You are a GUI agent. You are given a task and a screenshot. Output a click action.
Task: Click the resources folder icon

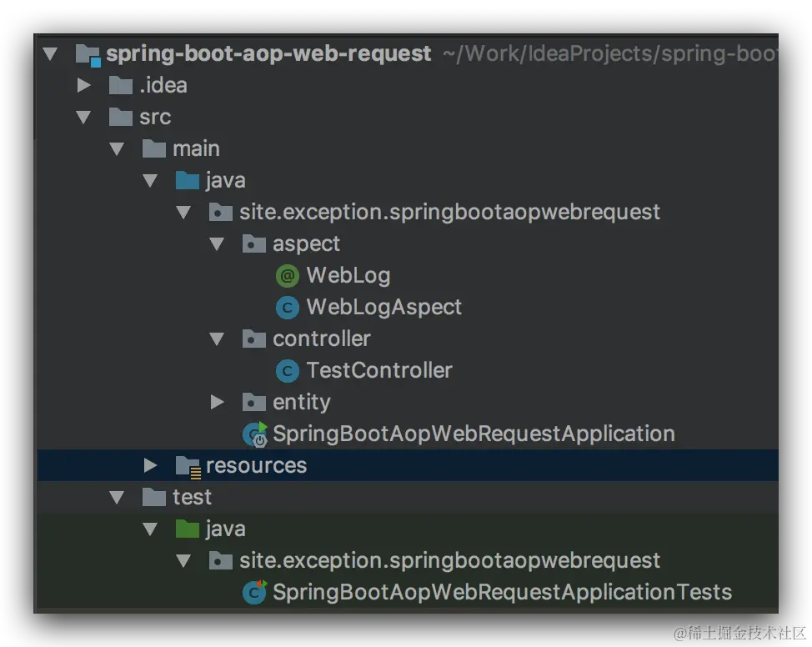(x=188, y=466)
